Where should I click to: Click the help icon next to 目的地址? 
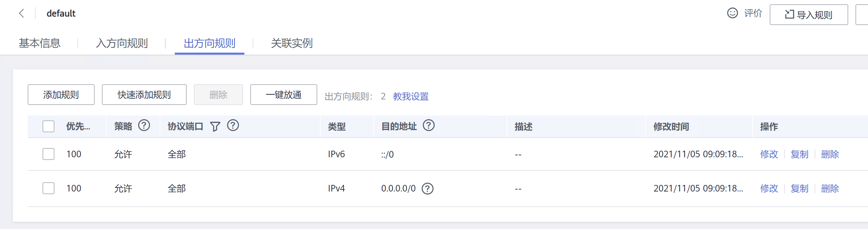429,125
